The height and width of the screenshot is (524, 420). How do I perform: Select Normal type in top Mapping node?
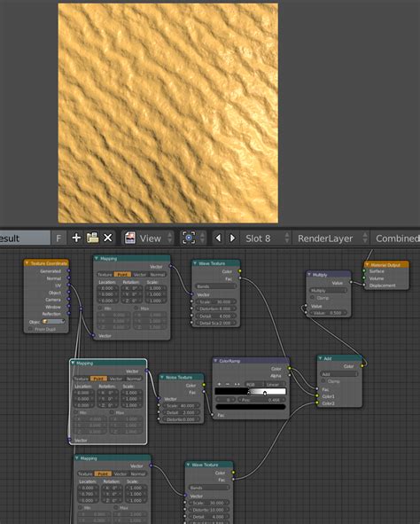click(x=158, y=275)
